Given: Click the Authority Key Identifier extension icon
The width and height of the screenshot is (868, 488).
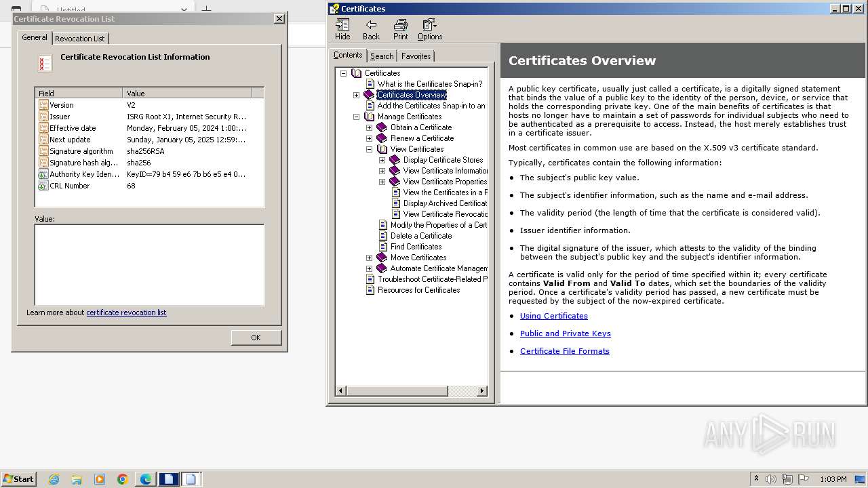Looking at the screenshot, I should [x=43, y=174].
